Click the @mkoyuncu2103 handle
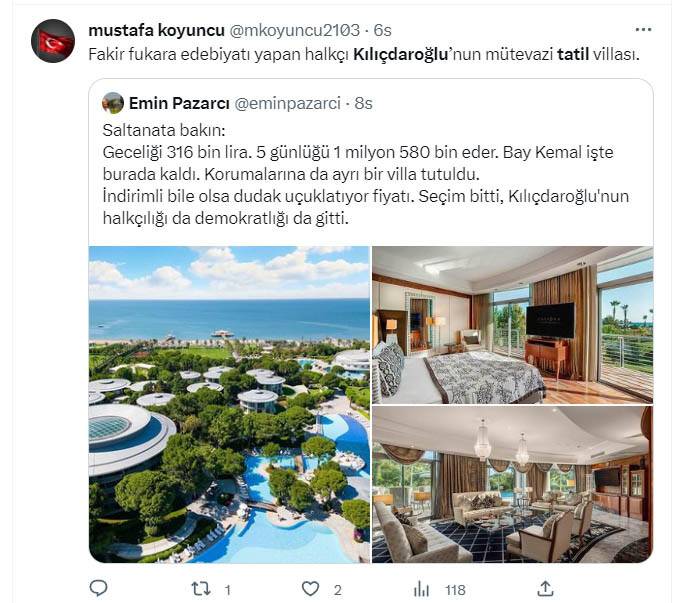This screenshot has height=603, width=681. click(294, 30)
